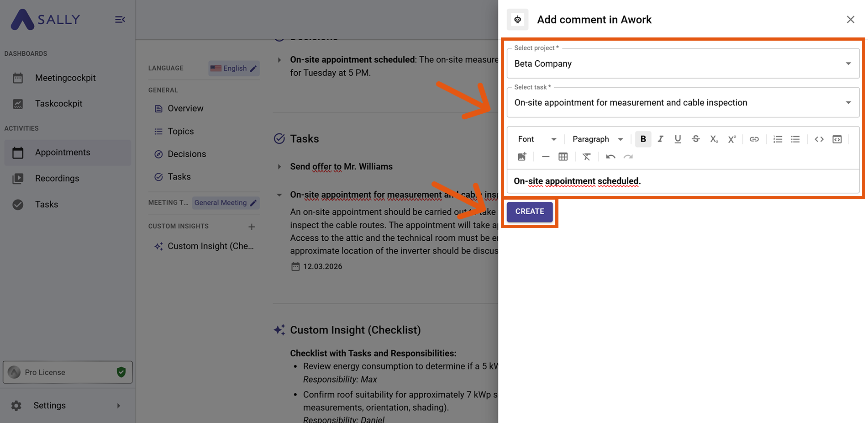Open the Paragraph style dropdown
This screenshot has width=868, height=423.
pyautogui.click(x=597, y=139)
